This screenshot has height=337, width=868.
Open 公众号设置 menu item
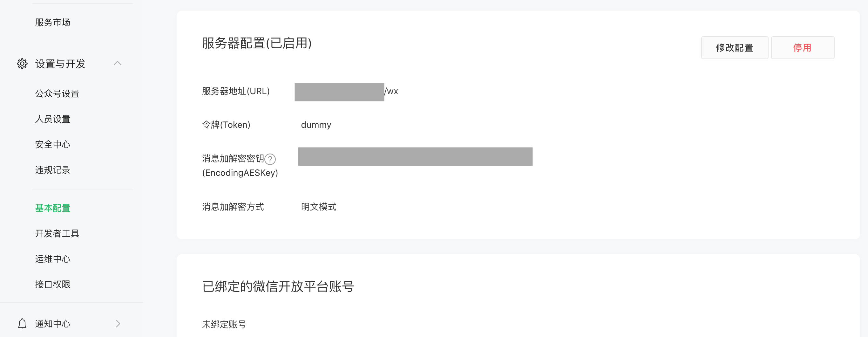pyautogui.click(x=57, y=93)
